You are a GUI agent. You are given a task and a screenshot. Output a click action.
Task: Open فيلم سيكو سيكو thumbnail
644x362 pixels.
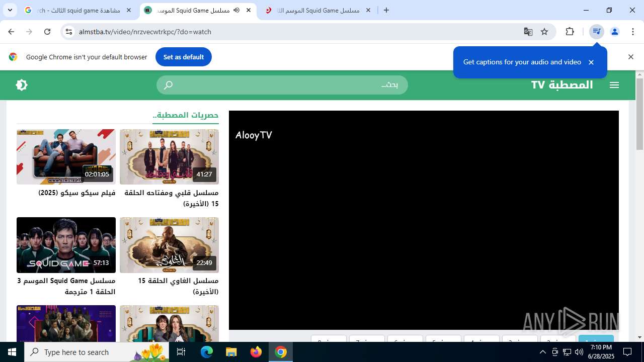pyautogui.click(x=66, y=157)
